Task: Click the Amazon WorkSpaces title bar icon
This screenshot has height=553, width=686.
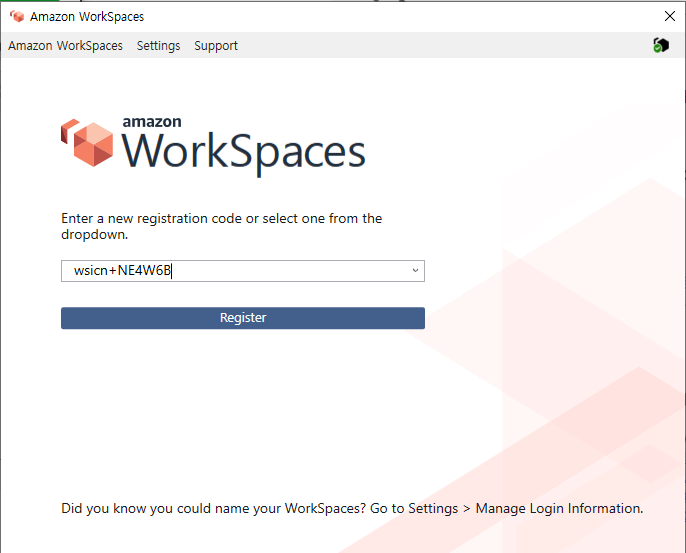Action: [x=17, y=16]
